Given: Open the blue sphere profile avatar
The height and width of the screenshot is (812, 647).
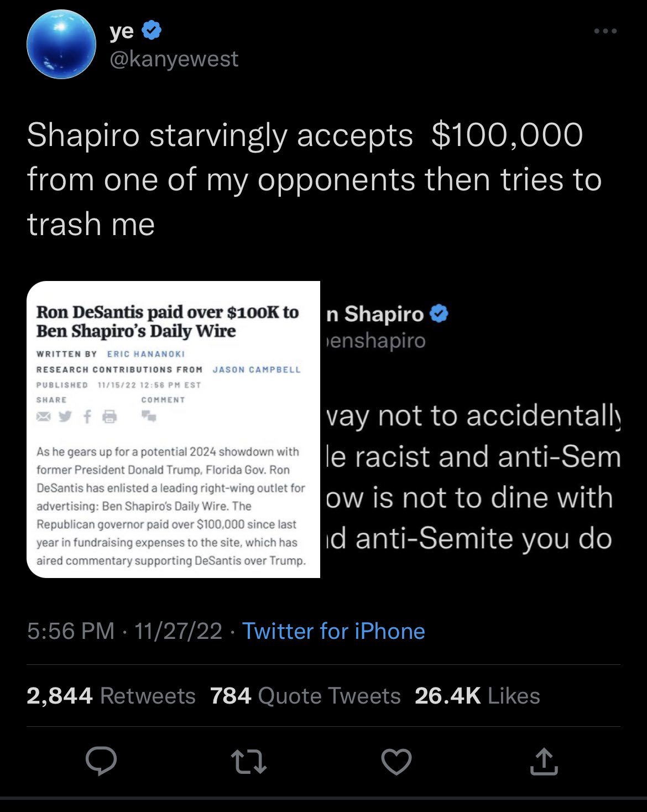Looking at the screenshot, I should pyautogui.click(x=61, y=45).
